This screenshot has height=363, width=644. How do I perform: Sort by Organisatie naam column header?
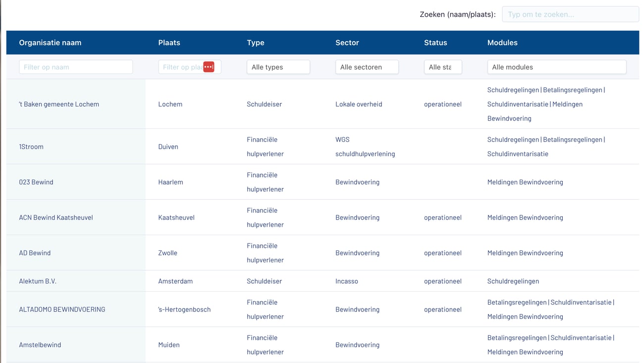pyautogui.click(x=50, y=43)
